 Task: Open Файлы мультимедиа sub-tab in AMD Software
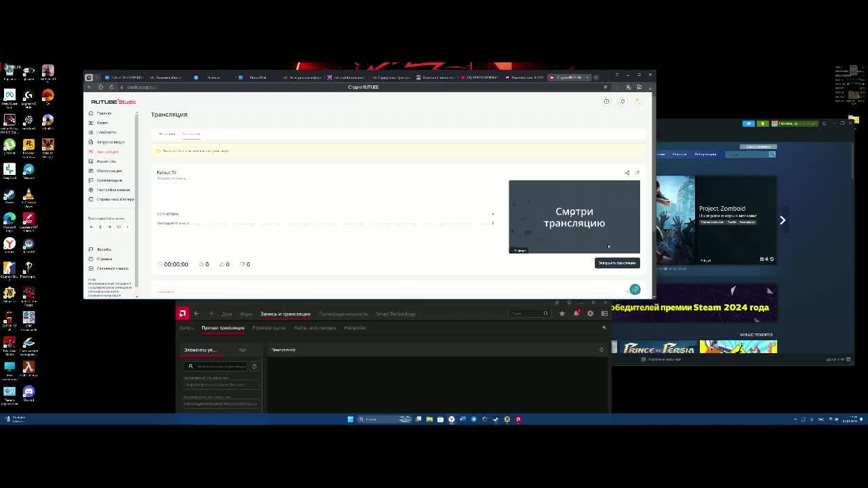click(x=315, y=328)
